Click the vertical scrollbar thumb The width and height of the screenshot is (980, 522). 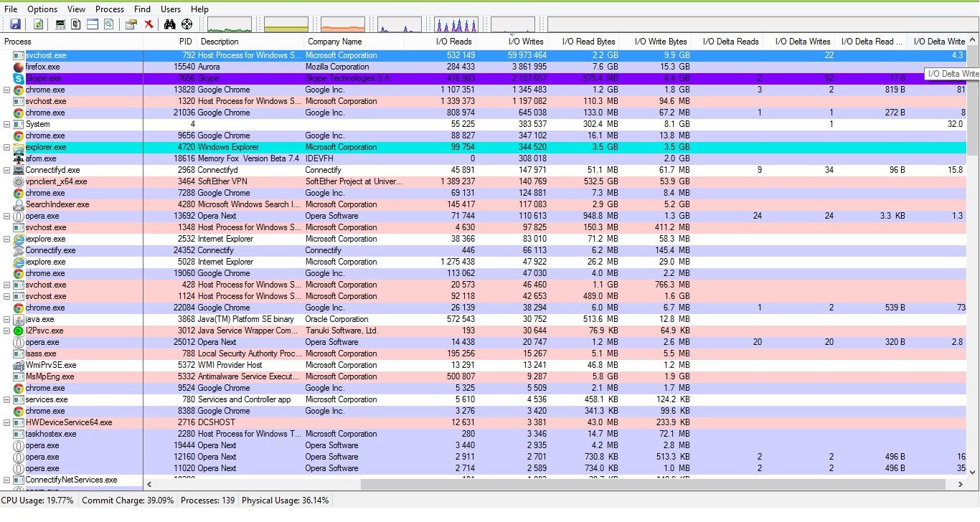(x=973, y=102)
